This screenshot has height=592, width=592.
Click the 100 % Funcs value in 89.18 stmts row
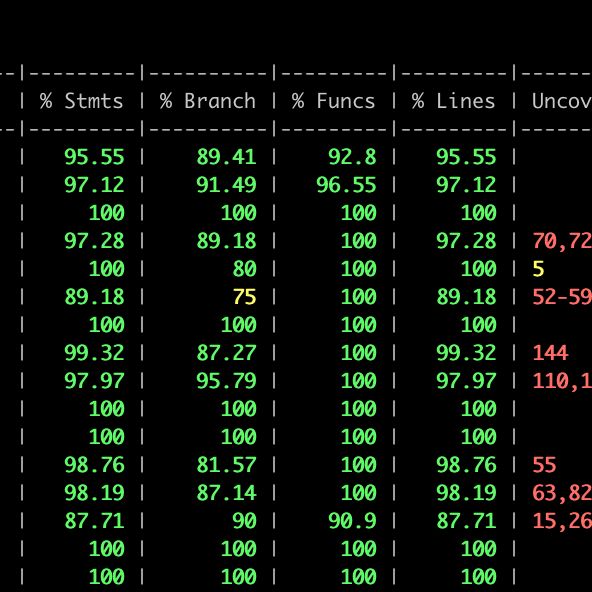[x=358, y=297]
